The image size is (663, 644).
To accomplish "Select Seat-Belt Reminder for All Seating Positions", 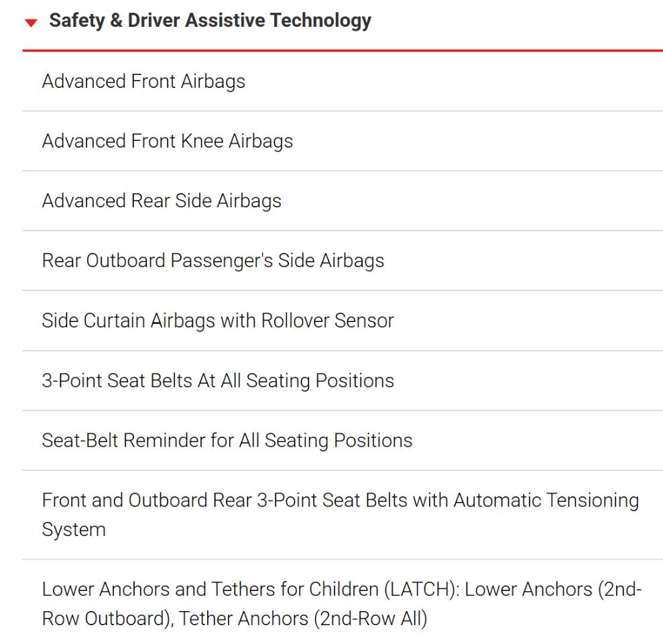I will tap(343, 440).
